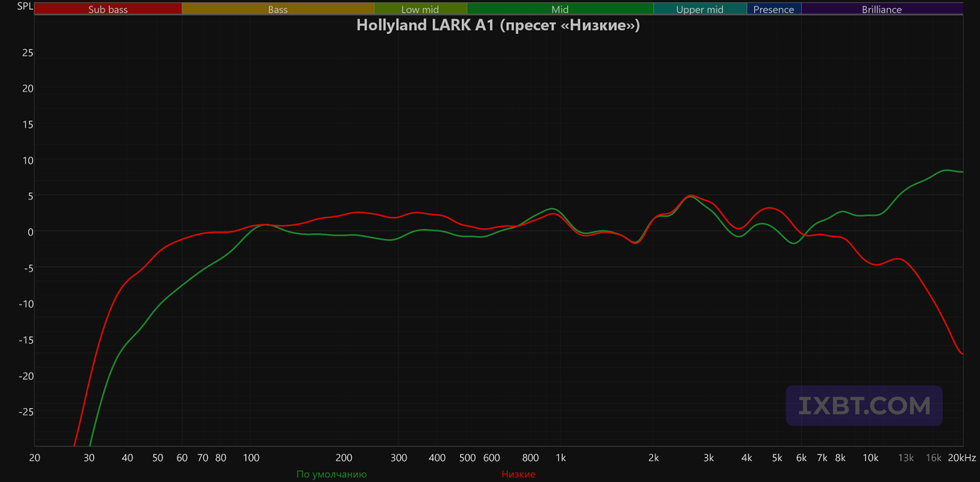980x482 pixels.
Task: Click the red Низкие legend entry
Action: point(518,474)
